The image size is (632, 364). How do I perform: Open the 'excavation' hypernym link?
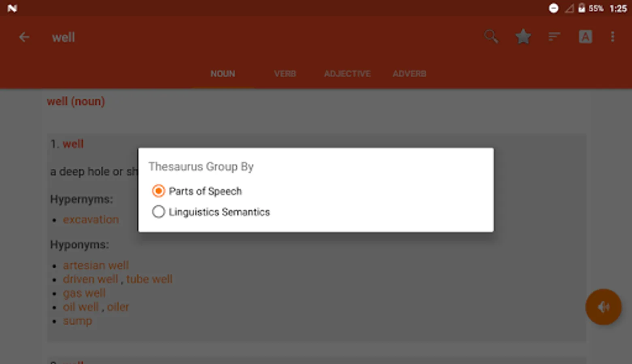91,220
